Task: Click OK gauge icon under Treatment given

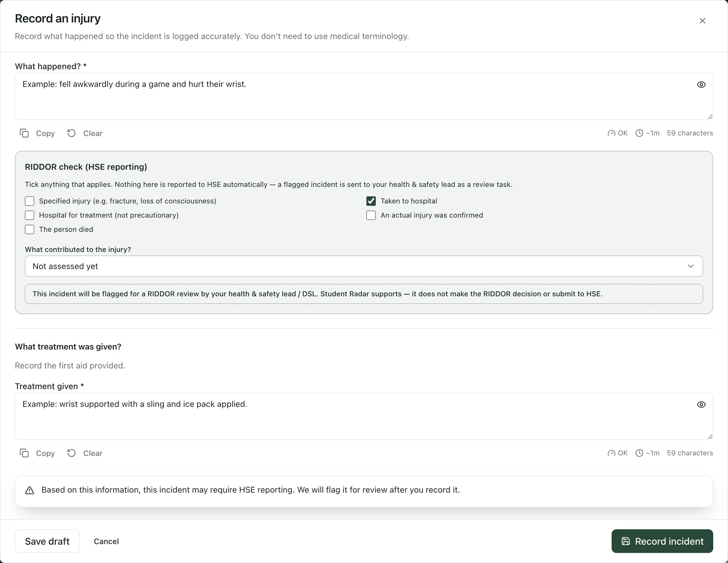Action: point(611,453)
